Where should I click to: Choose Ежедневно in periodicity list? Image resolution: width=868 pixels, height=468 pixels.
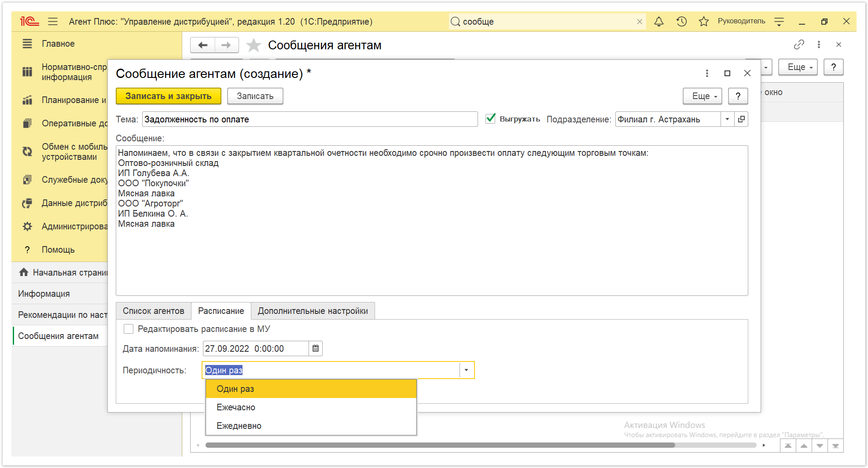pos(311,426)
